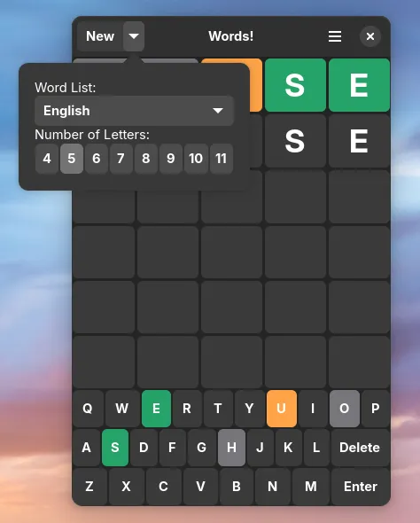Viewport: 420px width, 523px height.
Task: Tap the V key
Action: 200,487
